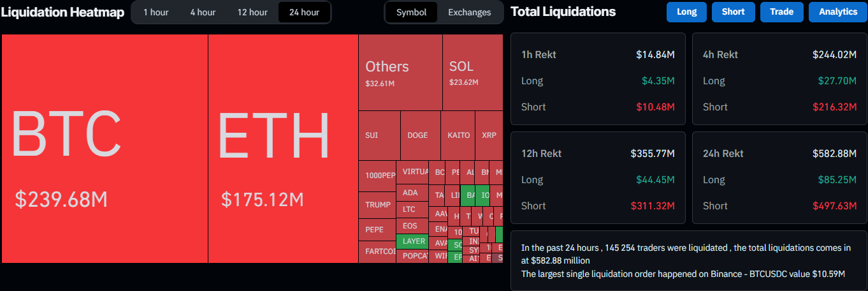Click the 24h Rekt label

click(723, 154)
